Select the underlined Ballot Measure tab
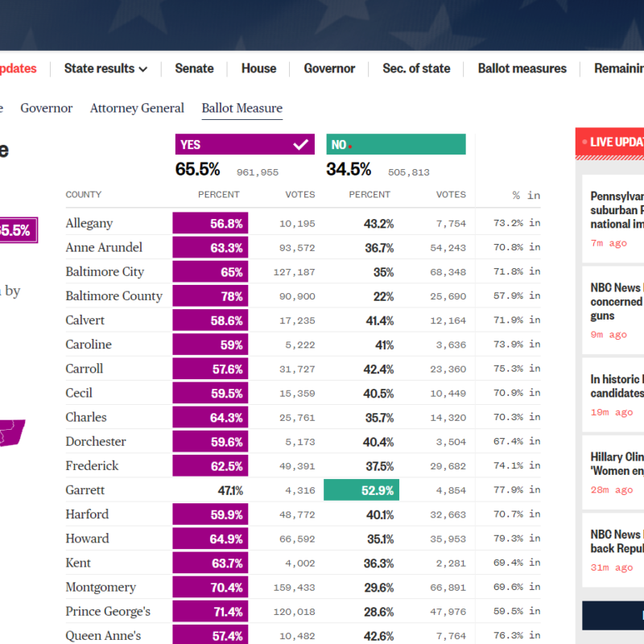The height and width of the screenshot is (644, 644). click(x=242, y=108)
